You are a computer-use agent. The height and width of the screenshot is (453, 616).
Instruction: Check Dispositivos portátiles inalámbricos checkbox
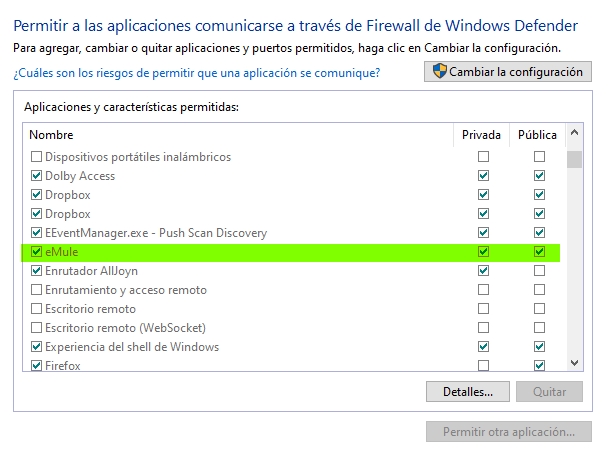tap(36, 157)
